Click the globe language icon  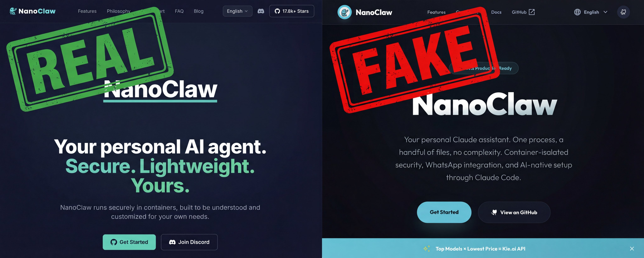[x=577, y=12]
